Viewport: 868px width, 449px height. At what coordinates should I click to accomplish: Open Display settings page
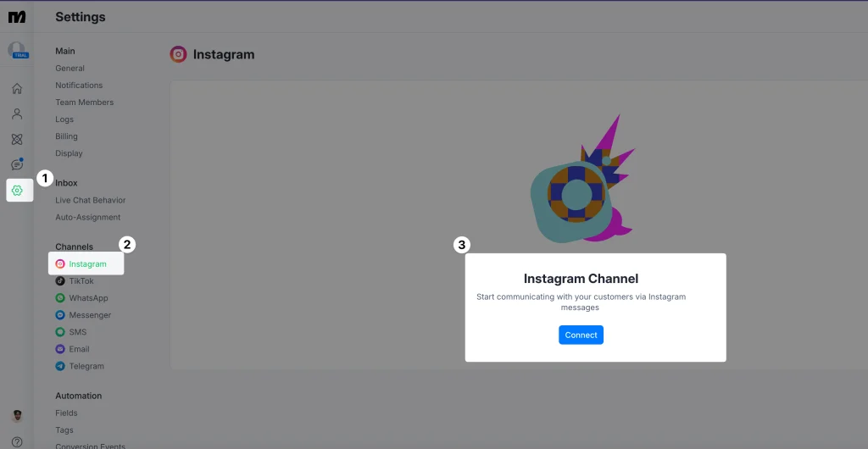69,153
